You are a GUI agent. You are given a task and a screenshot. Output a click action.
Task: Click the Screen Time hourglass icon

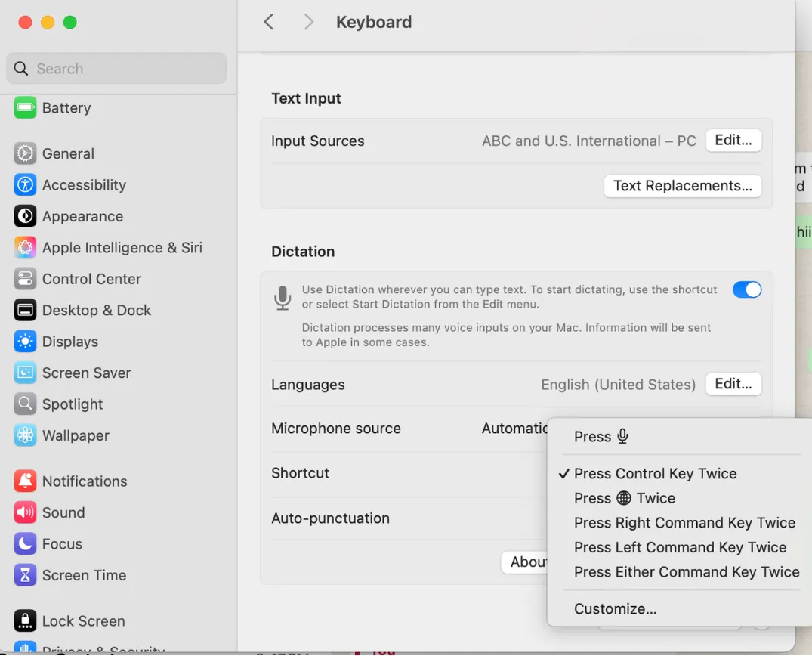pyautogui.click(x=25, y=575)
